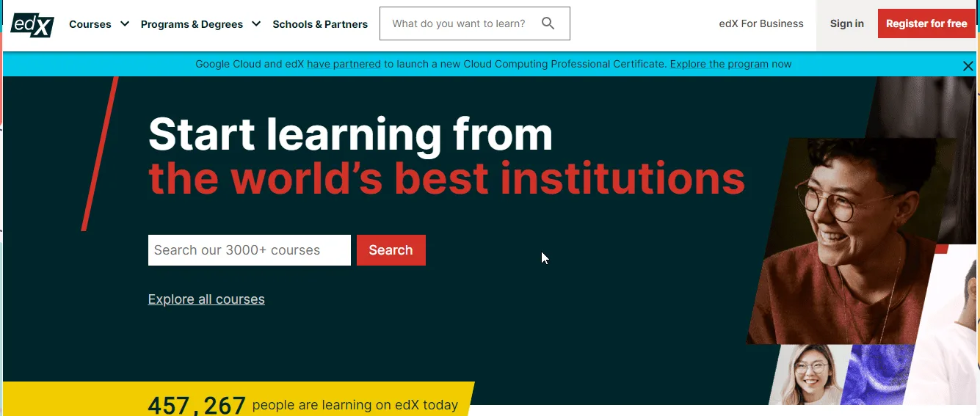
Task: Click the 'Start learning from' headline
Action: point(350,134)
